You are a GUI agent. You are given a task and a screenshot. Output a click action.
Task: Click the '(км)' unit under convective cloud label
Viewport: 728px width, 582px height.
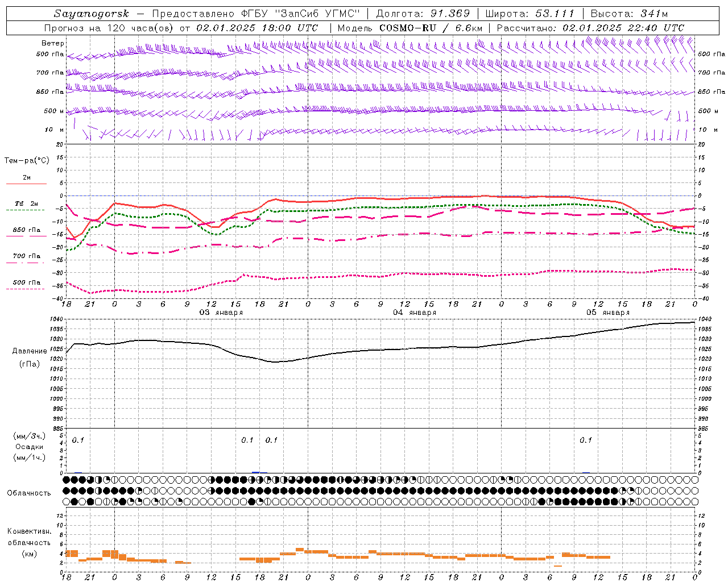29,554
